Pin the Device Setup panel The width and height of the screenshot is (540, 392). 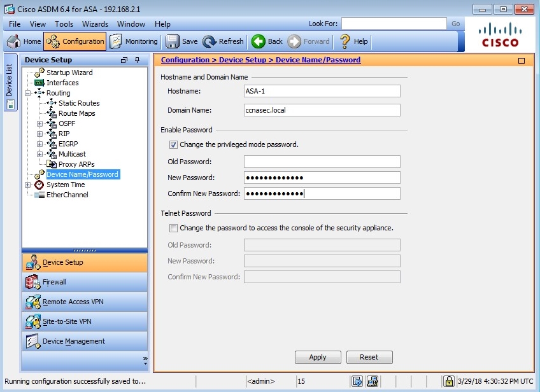(x=138, y=60)
